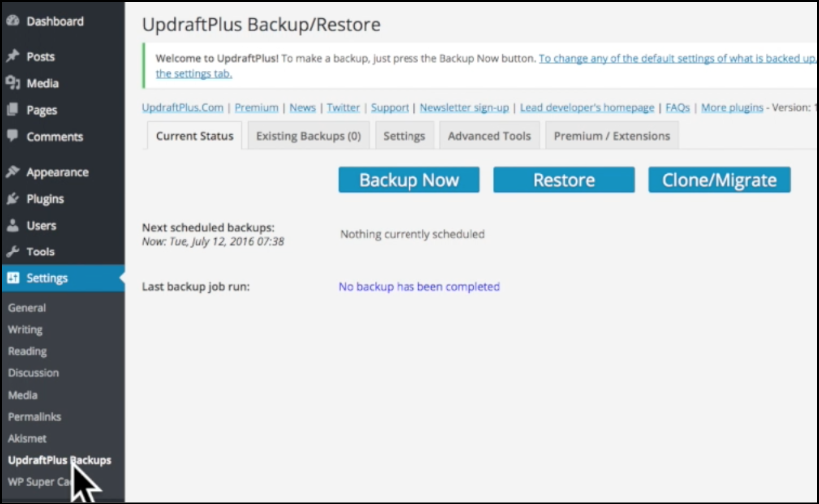Open the Newsletter sign-up link
This screenshot has height=504, width=819.
[x=464, y=107]
